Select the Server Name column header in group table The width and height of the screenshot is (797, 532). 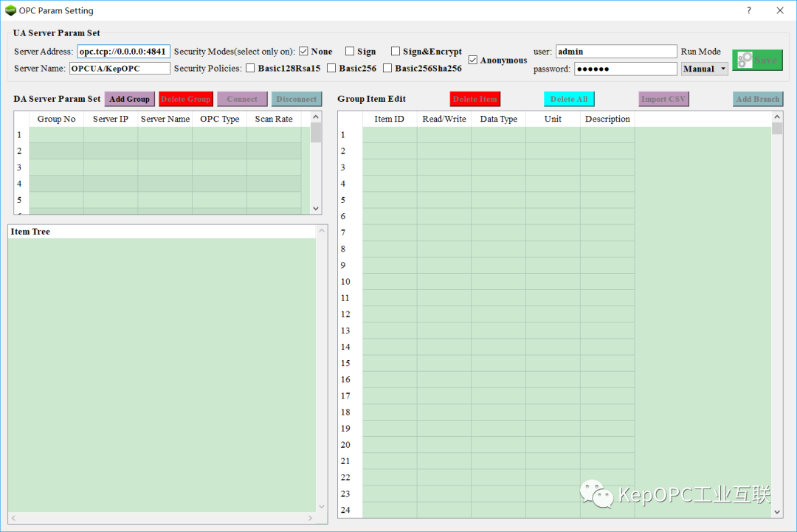click(x=165, y=119)
